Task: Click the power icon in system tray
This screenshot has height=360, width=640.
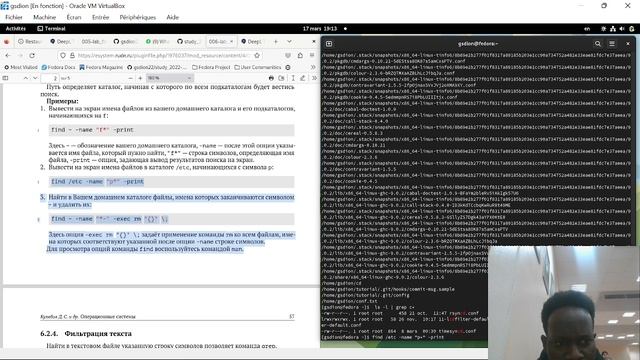Action: [x=631, y=29]
